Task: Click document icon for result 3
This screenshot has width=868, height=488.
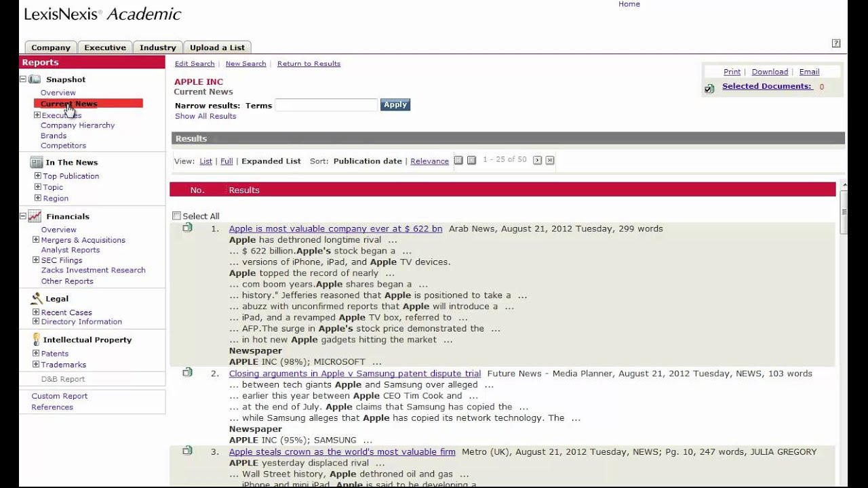Action: (x=187, y=451)
